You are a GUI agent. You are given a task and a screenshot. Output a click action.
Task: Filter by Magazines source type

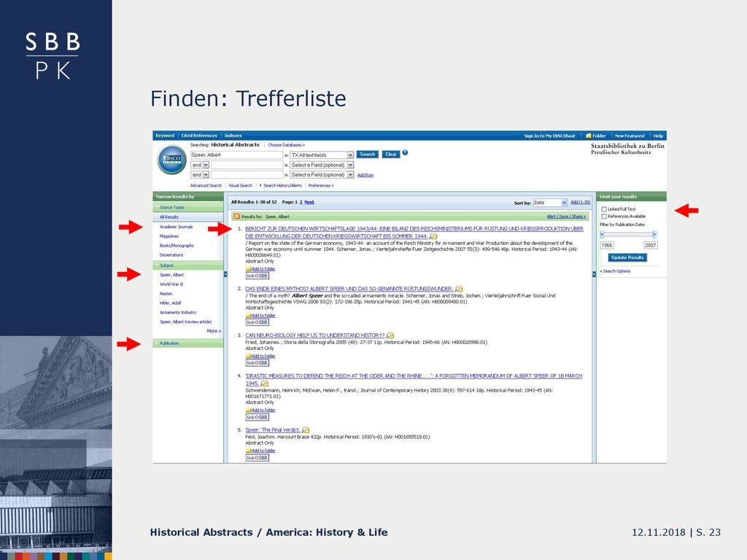pyautogui.click(x=169, y=236)
